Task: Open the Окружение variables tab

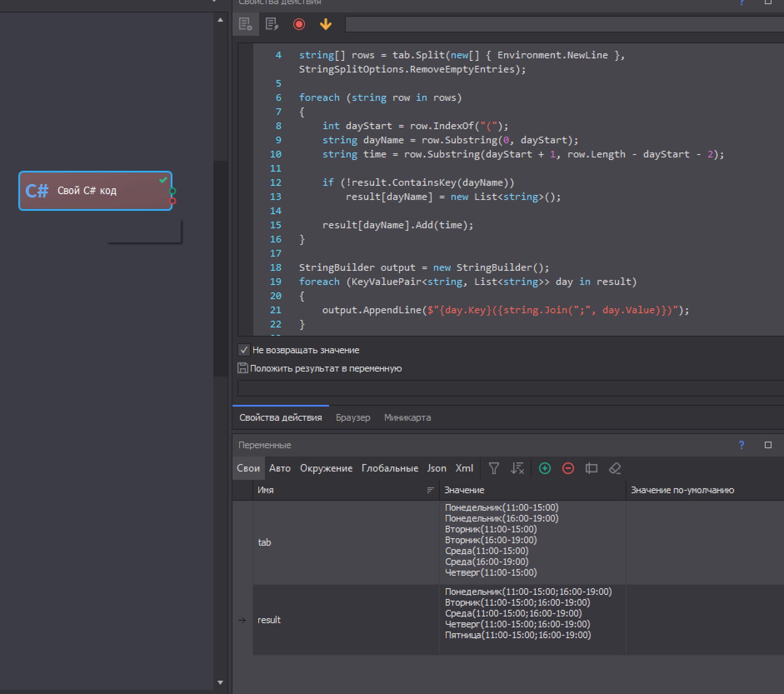Action: [x=326, y=468]
